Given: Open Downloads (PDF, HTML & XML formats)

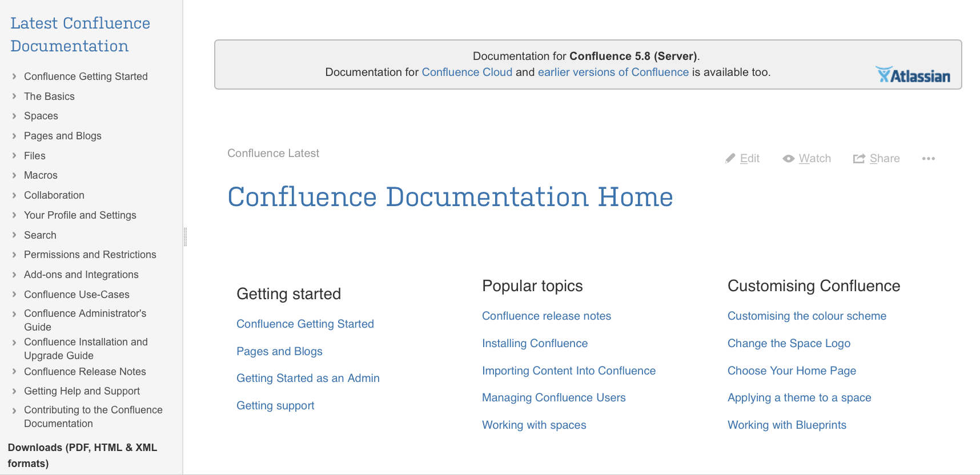Looking at the screenshot, I should [82, 456].
